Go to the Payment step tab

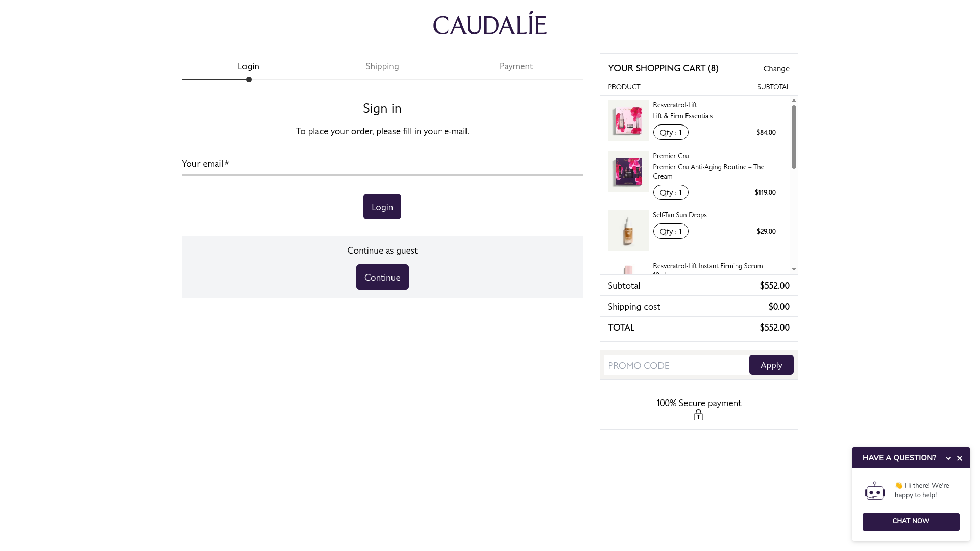(x=516, y=66)
